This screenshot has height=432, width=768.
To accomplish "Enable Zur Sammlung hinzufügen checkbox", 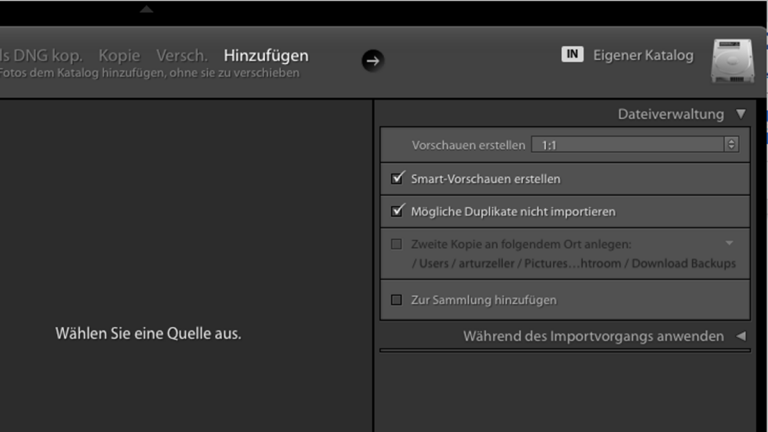I will point(397,300).
